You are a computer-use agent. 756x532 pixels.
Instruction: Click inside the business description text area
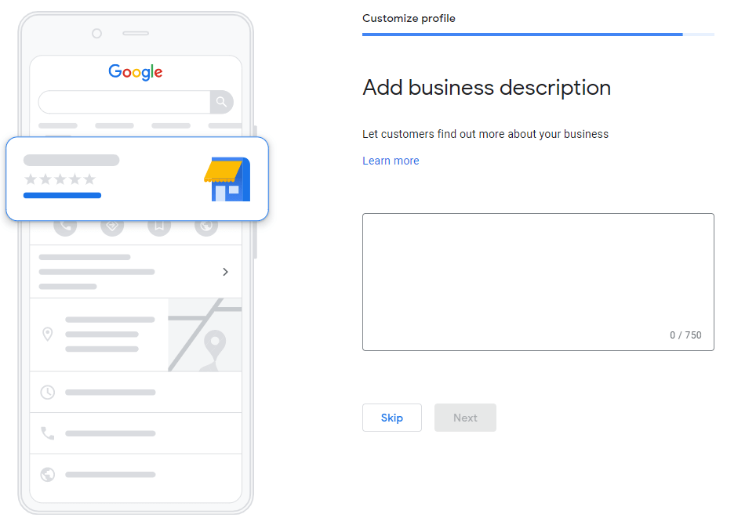click(538, 282)
